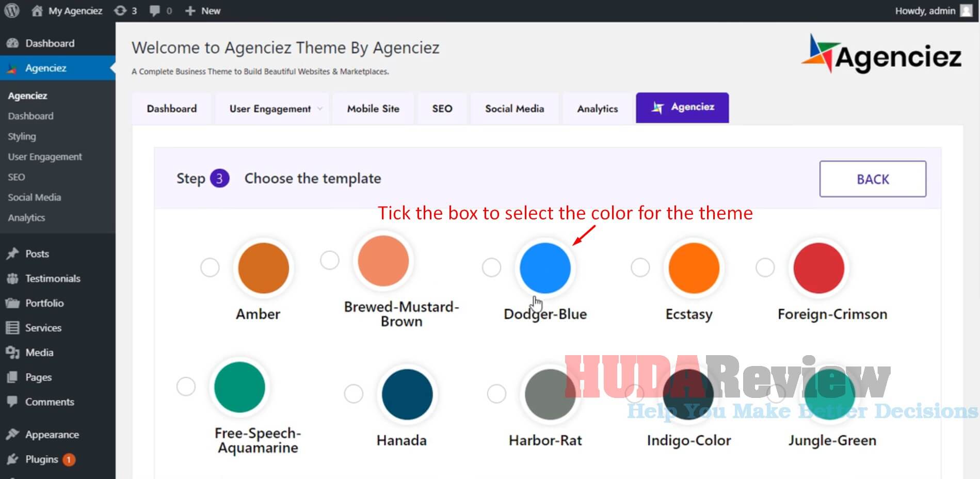Open the Agenciez heading in sidebar submenu
Viewport: 980px width, 479px height.
coord(27,96)
